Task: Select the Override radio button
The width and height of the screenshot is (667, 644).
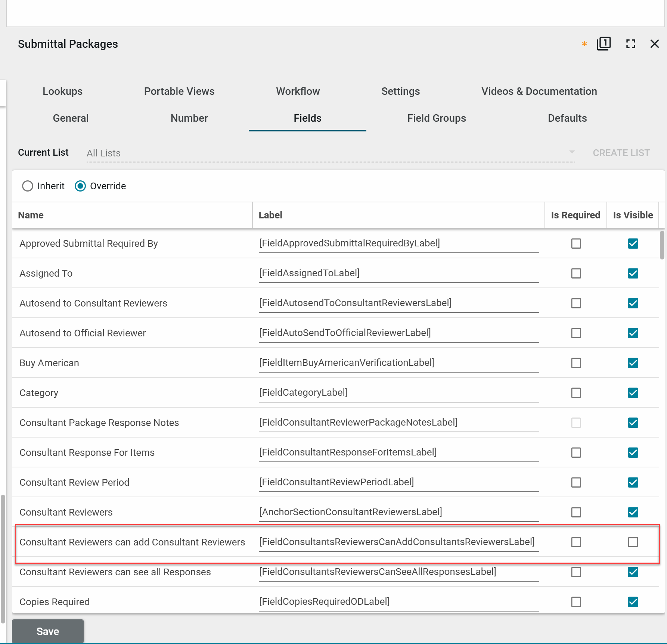Action: (x=80, y=186)
